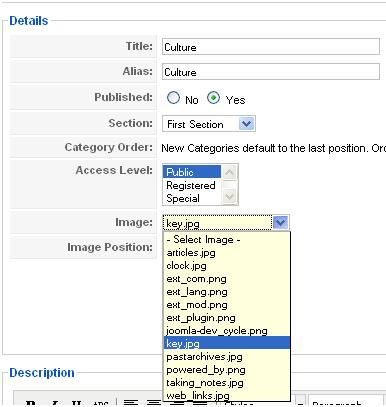The width and height of the screenshot is (386, 407).
Task: Choose ext_lang.png from image list
Action: (x=227, y=292)
